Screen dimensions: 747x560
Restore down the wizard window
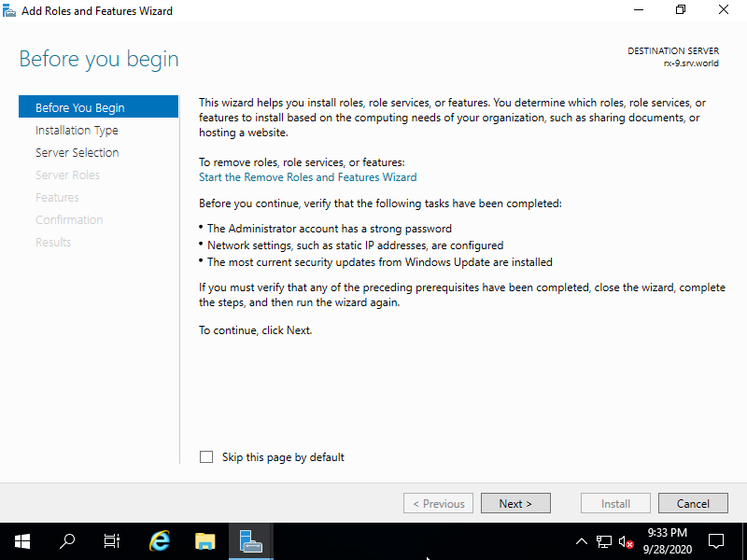pyautogui.click(x=681, y=10)
